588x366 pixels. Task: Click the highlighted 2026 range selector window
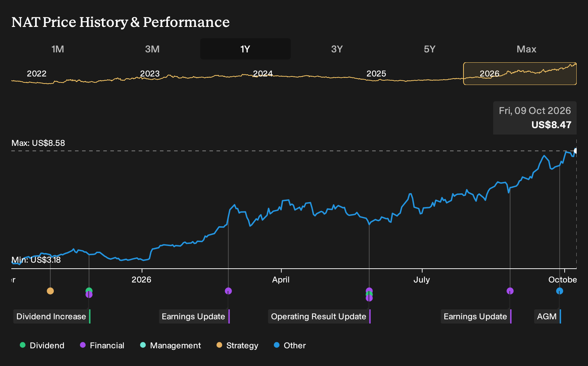click(520, 74)
